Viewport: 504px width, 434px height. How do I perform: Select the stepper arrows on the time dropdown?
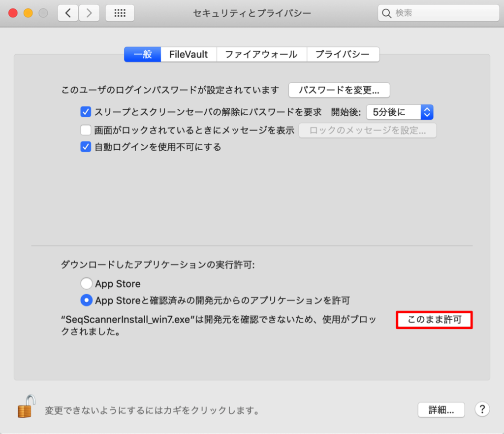[x=426, y=112]
